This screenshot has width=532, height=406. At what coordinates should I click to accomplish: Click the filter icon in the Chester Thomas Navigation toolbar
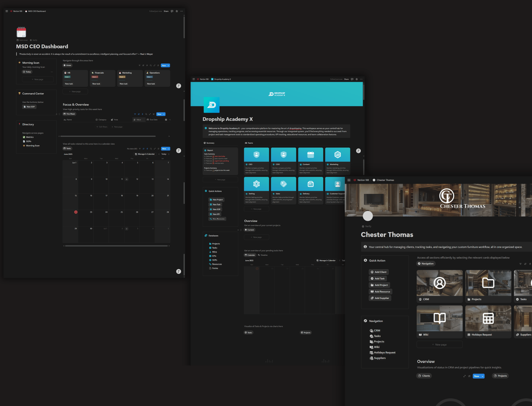click(520, 264)
